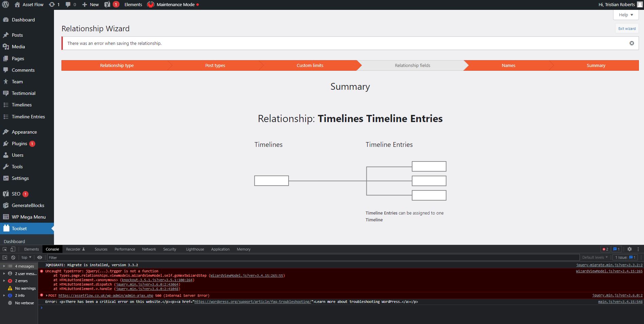The height and width of the screenshot is (324, 644).
Task: Expand the 2 errors group in console sidebar
Action: pos(4,281)
